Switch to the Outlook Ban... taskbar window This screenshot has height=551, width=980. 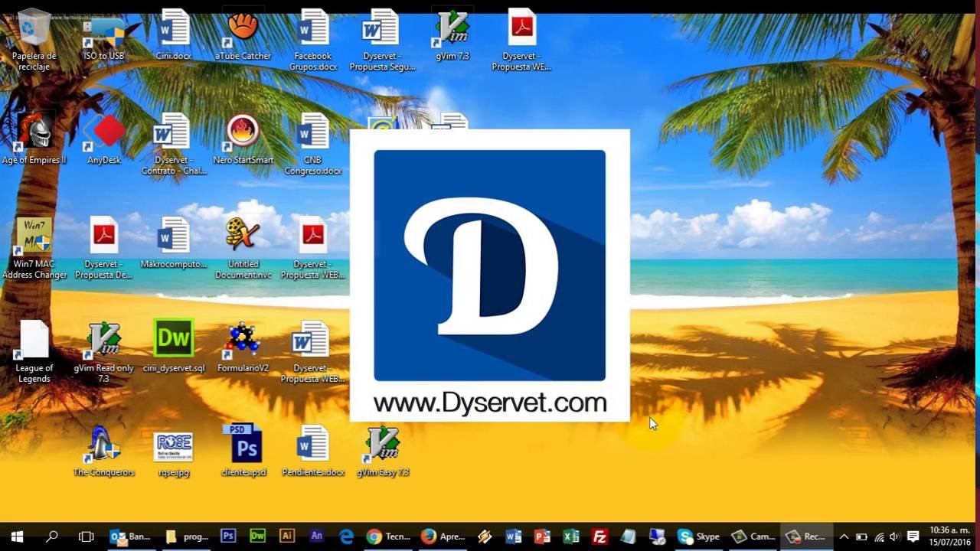point(130,536)
